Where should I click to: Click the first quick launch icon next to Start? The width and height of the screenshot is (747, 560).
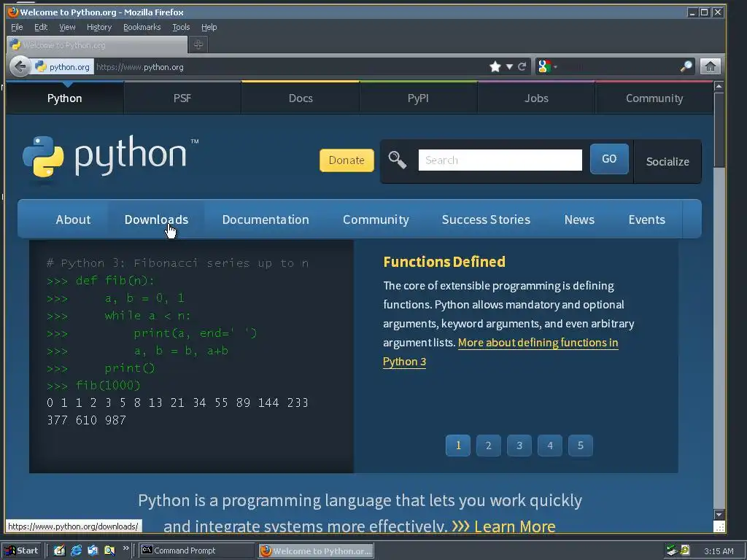(59, 551)
